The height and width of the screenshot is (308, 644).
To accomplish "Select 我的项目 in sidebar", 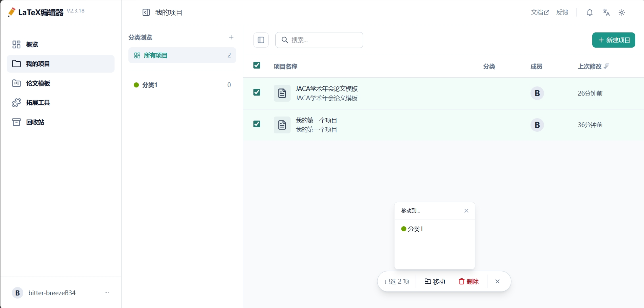I will coord(61,64).
